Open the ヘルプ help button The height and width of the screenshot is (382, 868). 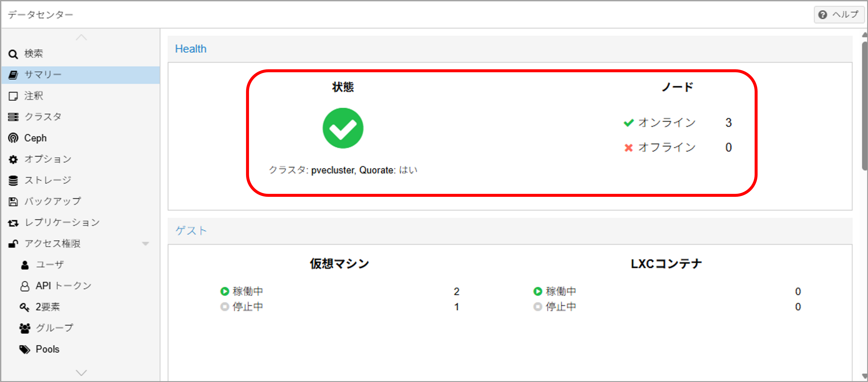(839, 14)
